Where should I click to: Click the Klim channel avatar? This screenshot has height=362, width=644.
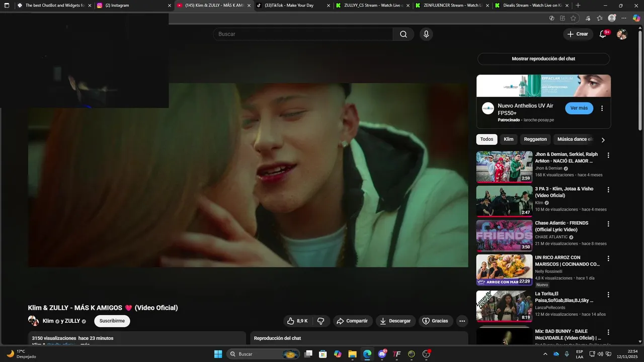[x=33, y=321]
